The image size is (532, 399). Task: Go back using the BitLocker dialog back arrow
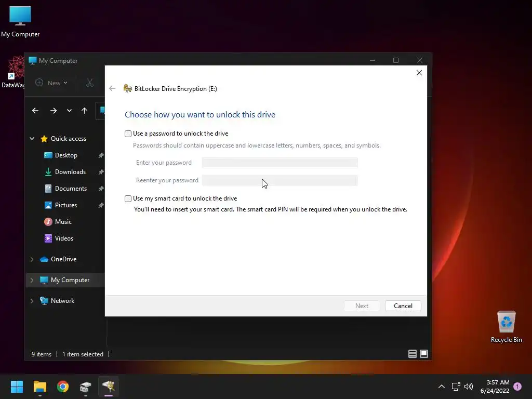[112, 88]
